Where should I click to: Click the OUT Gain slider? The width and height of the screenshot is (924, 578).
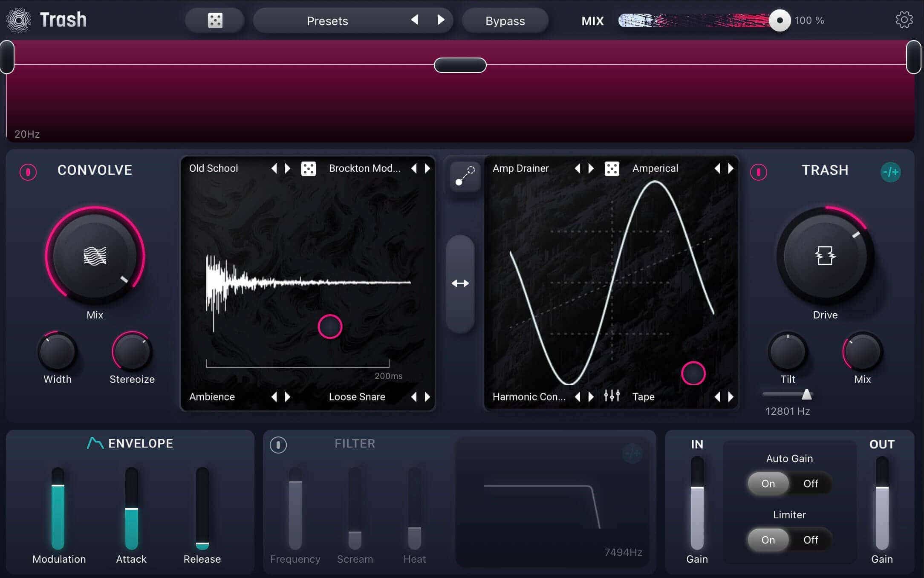[x=882, y=503]
